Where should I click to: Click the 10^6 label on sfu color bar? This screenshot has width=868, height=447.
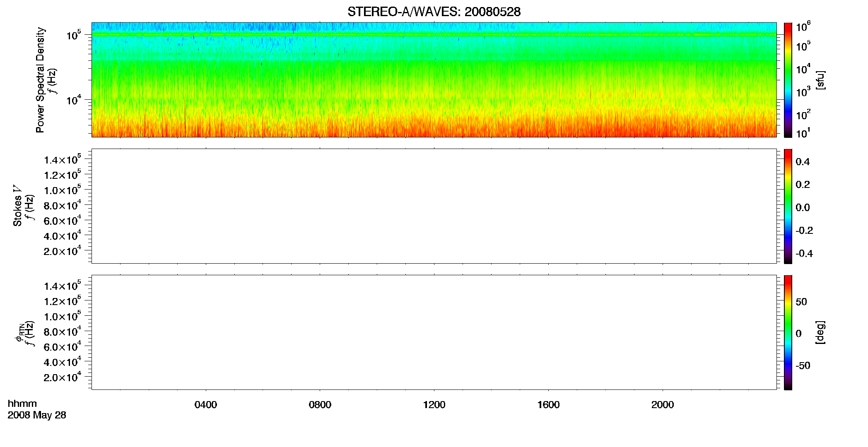[x=803, y=26]
